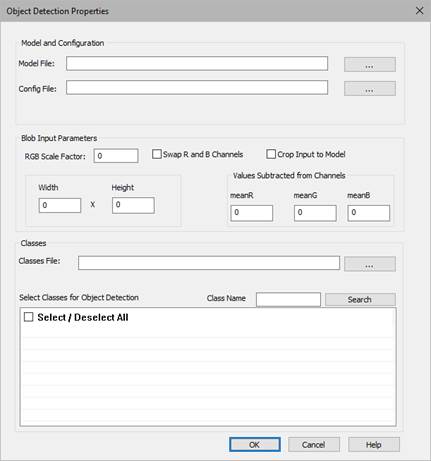
Task: Select the Width input box
Action: click(x=60, y=205)
